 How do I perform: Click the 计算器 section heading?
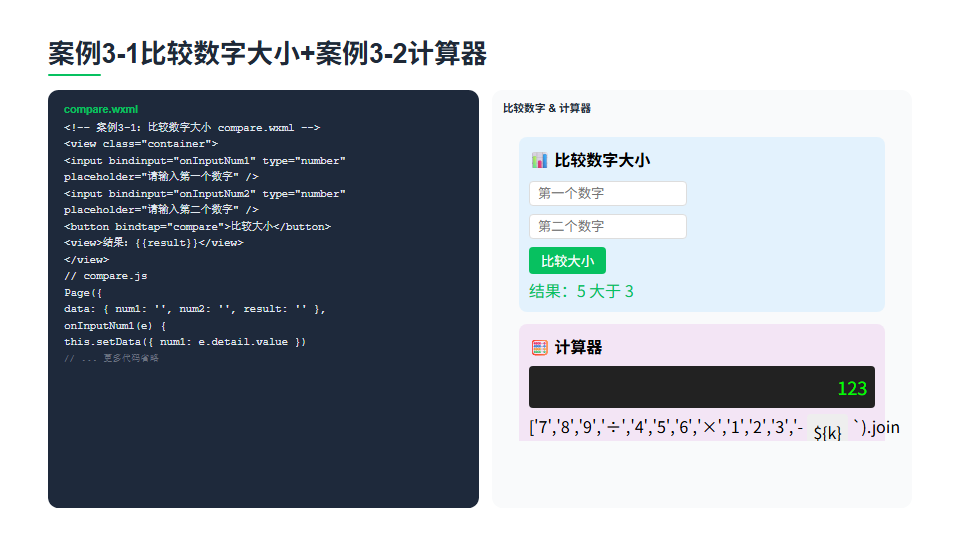pyautogui.click(x=578, y=348)
